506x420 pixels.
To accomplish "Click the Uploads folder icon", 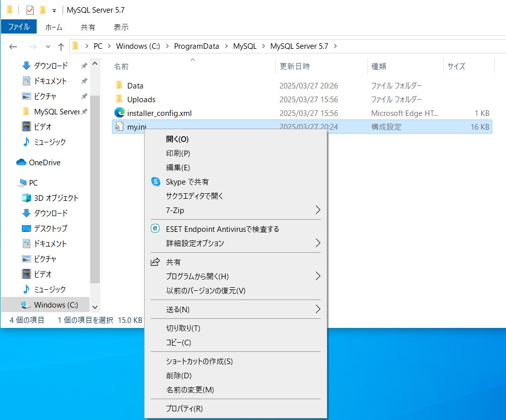I will 119,99.
